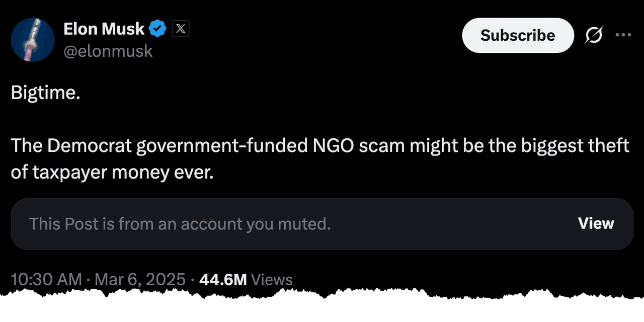Open the three-dot more options menu
The width and height of the screenshot is (644, 322).
pyautogui.click(x=623, y=35)
